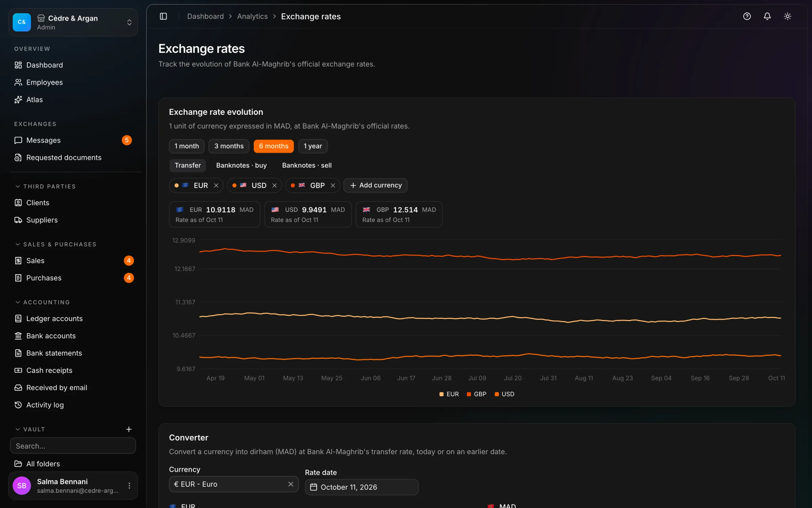Toggle the sidebar panel icon
Viewport: 812px width, 508px height.
coord(163,16)
